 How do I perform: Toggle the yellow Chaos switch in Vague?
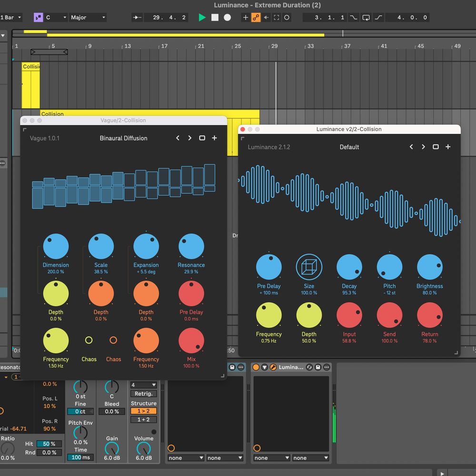[x=89, y=340]
